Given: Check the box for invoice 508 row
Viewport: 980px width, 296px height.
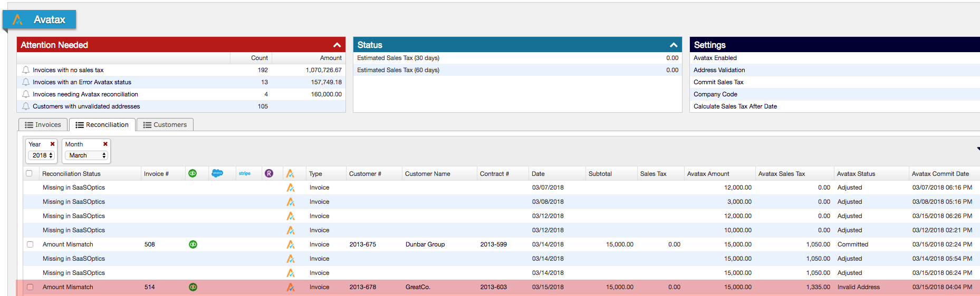Looking at the screenshot, I should [30, 244].
